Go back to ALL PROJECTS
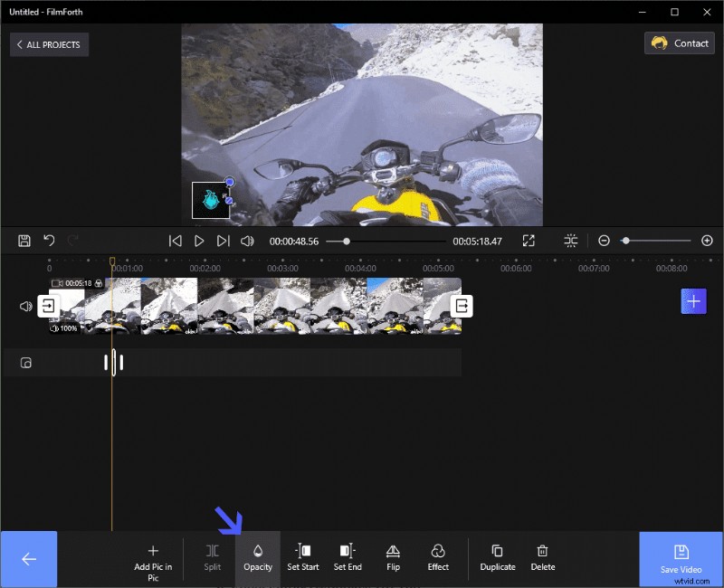724x588 pixels. (49, 43)
